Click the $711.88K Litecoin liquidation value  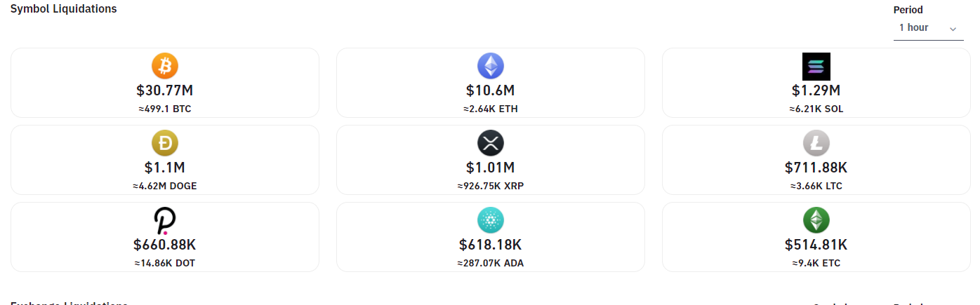coord(816,168)
